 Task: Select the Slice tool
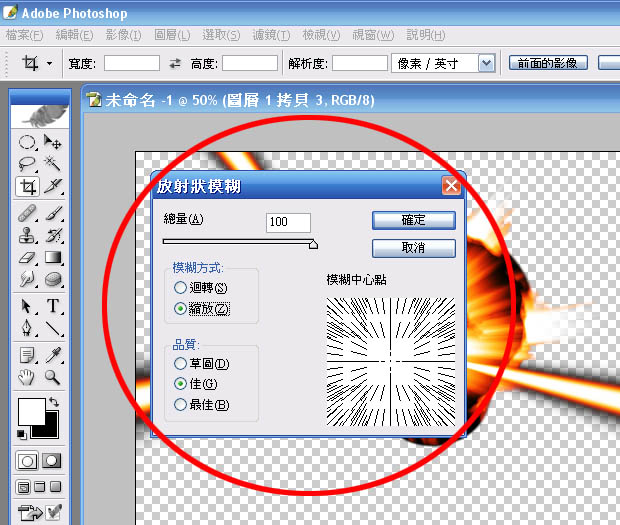53,186
